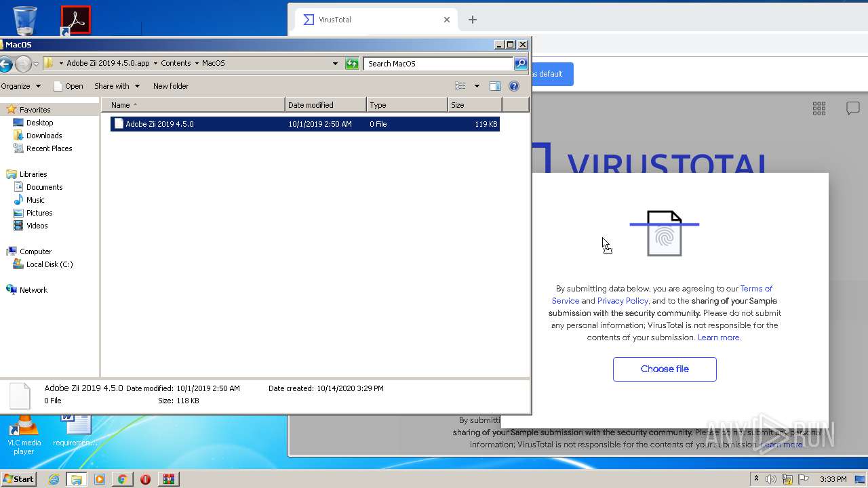
Task: Click the taskbar clock
Action: [833, 479]
